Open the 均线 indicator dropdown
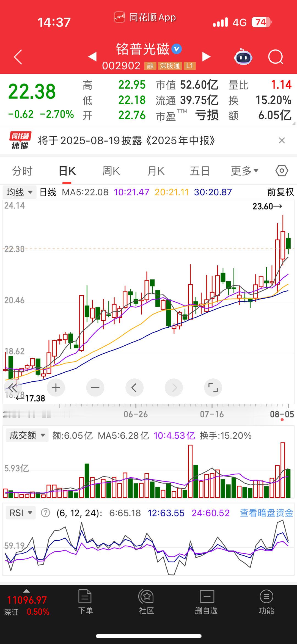Screen dimensions: 297x644 click(x=19, y=192)
